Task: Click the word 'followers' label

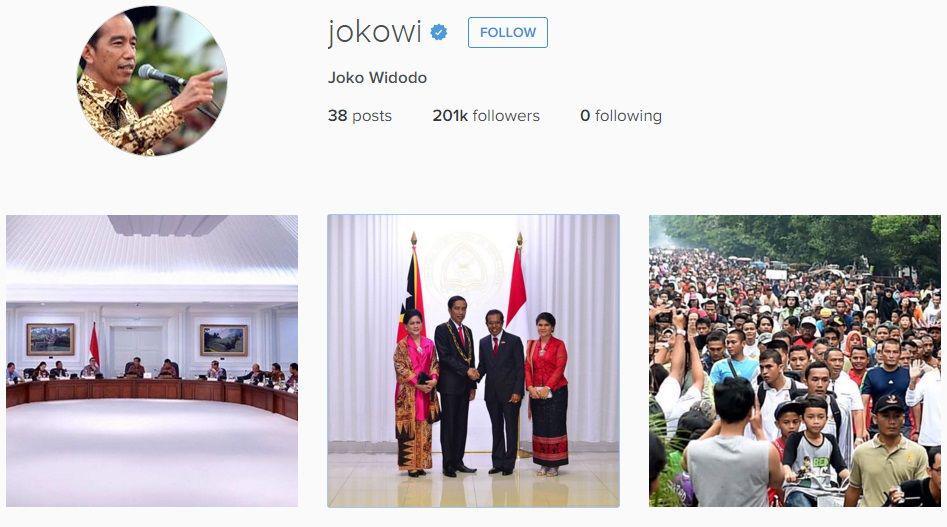Action: coord(506,115)
